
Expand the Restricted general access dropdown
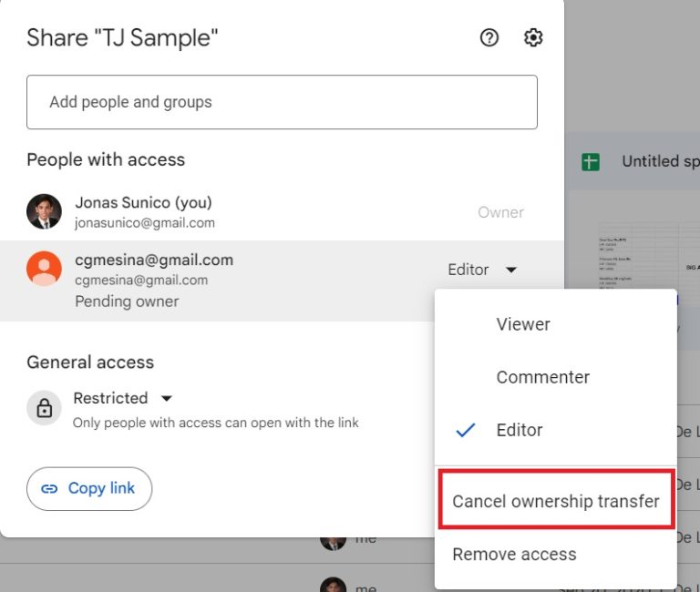pos(123,398)
